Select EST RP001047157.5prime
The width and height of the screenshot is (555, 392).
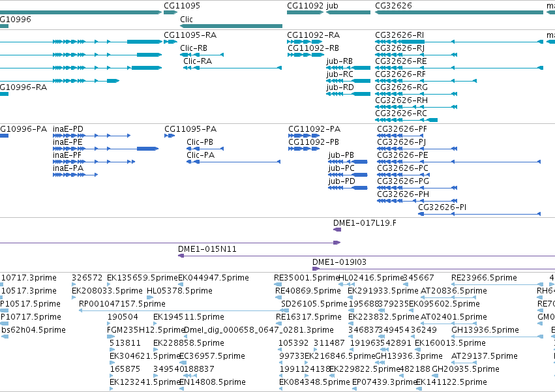pos(122,304)
